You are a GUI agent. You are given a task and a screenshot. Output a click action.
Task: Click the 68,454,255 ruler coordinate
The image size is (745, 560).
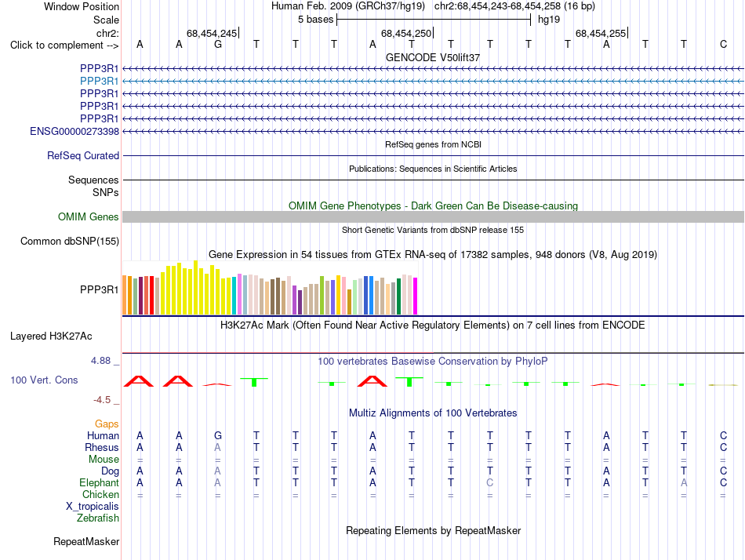click(x=601, y=33)
